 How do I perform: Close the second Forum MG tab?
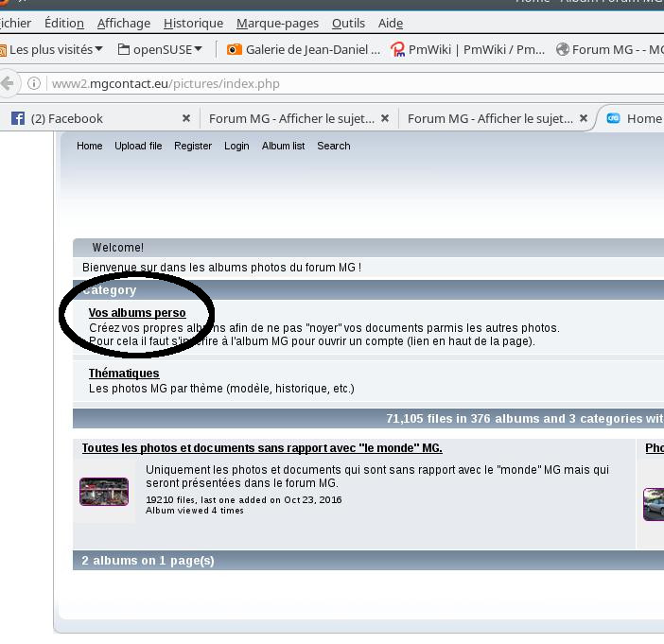point(584,118)
